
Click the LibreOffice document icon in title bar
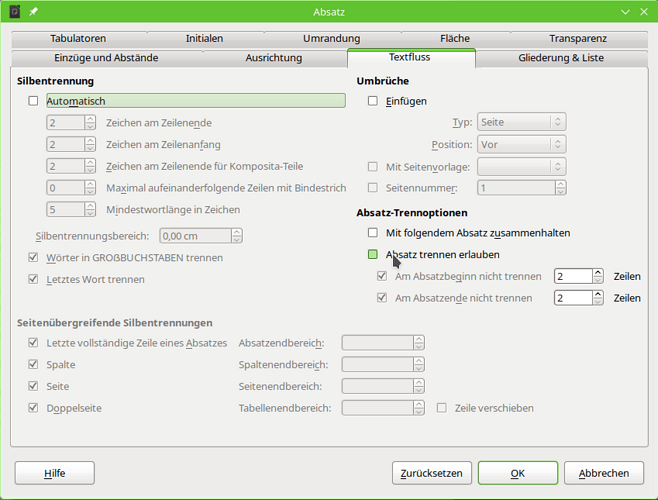tap(15, 12)
